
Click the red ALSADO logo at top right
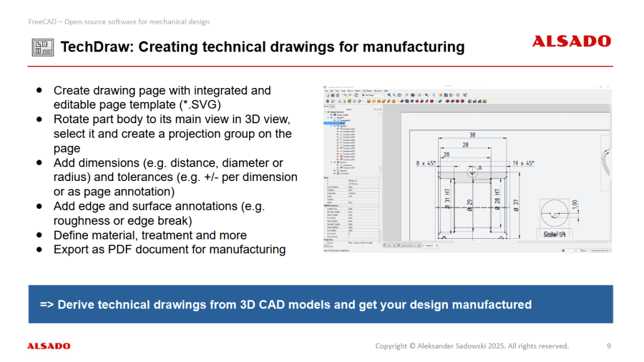coord(571,41)
